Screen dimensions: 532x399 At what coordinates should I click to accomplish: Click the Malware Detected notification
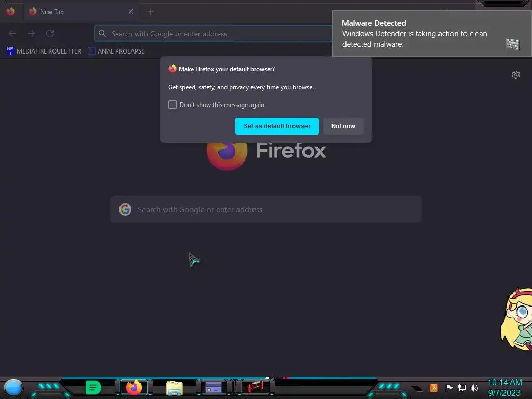click(432, 34)
